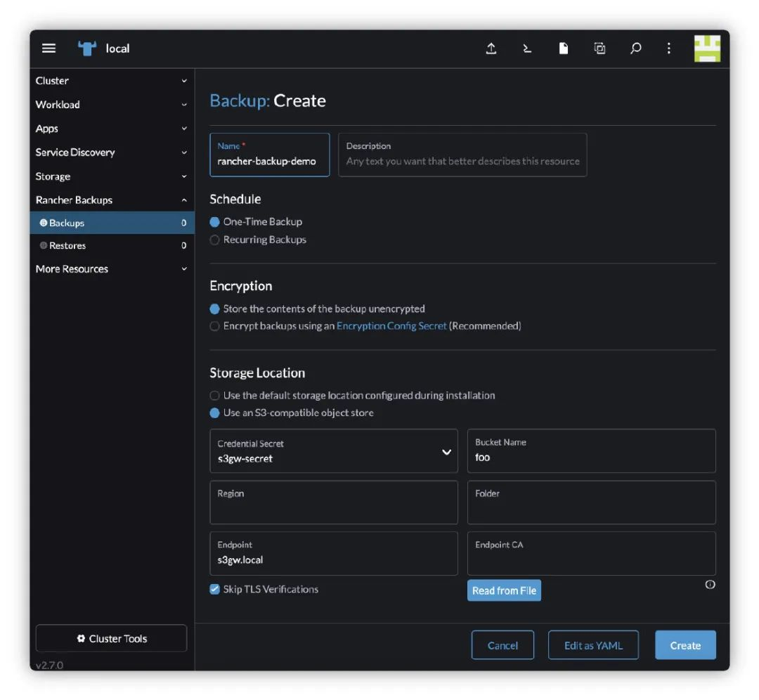Open the hamburger navigation menu

[48, 48]
